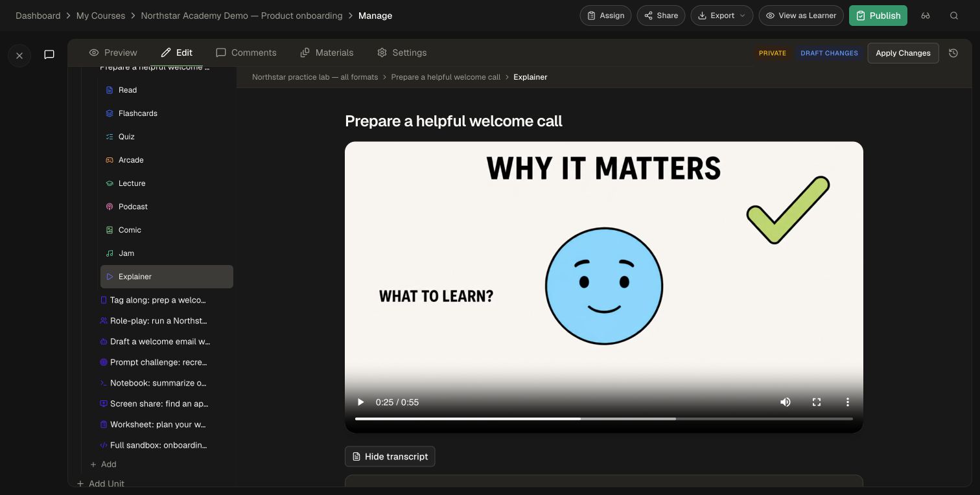Open the Podcast lesson item
The width and height of the screenshot is (980, 495).
167,207
